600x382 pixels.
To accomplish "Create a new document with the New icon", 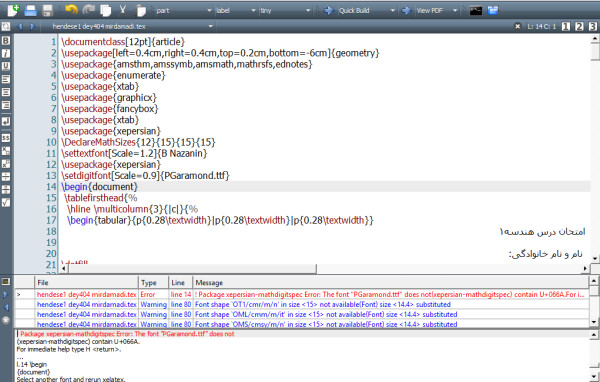I will click(x=13, y=10).
